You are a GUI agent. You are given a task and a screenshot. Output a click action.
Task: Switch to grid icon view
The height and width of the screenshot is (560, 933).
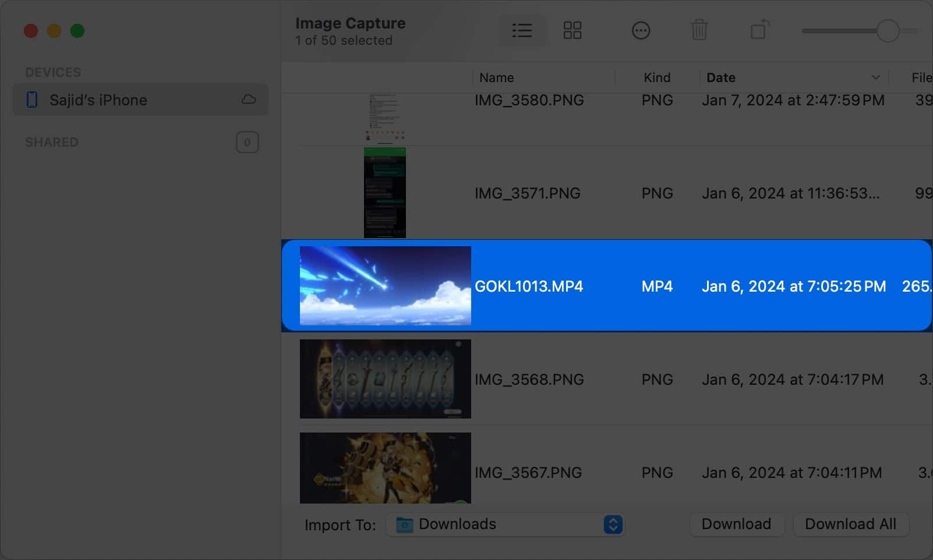[572, 30]
